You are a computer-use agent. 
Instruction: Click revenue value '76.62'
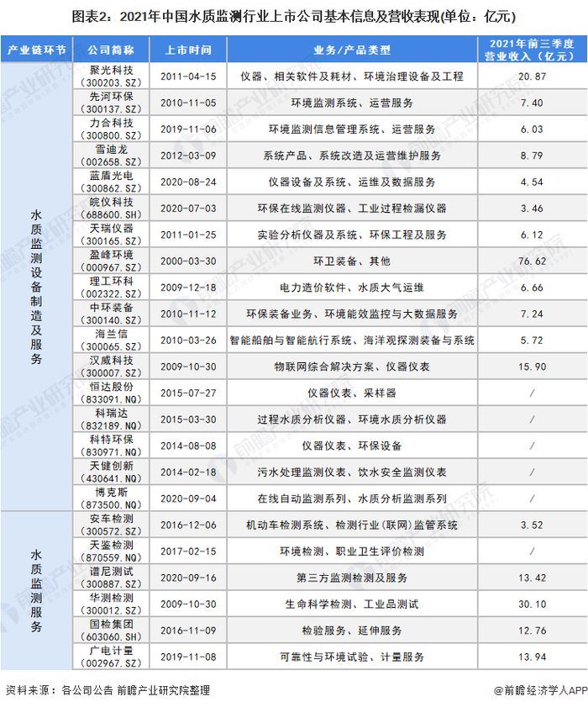(532, 261)
